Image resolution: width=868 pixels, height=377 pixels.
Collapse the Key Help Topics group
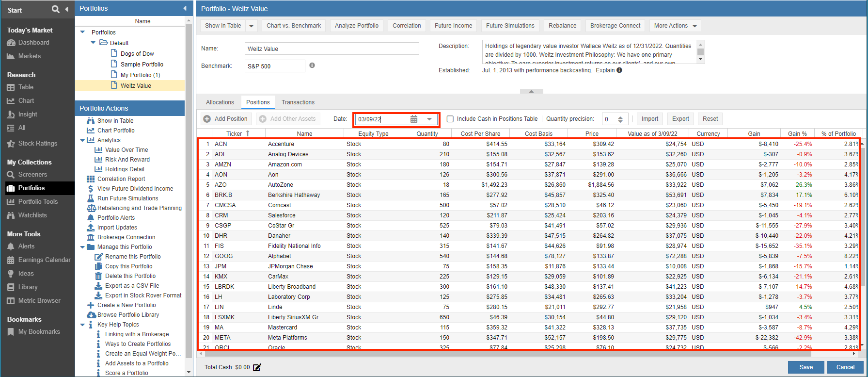[x=82, y=325]
